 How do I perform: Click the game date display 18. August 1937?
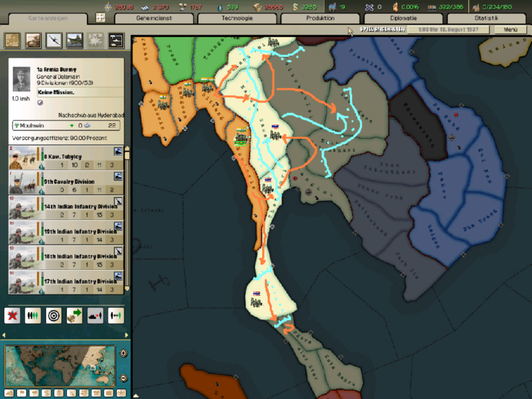[x=448, y=29]
